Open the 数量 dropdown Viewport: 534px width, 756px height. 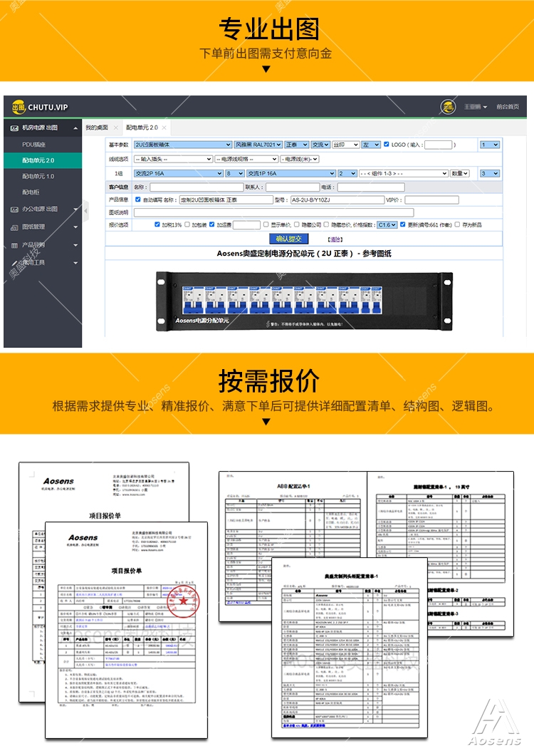click(460, 174)
